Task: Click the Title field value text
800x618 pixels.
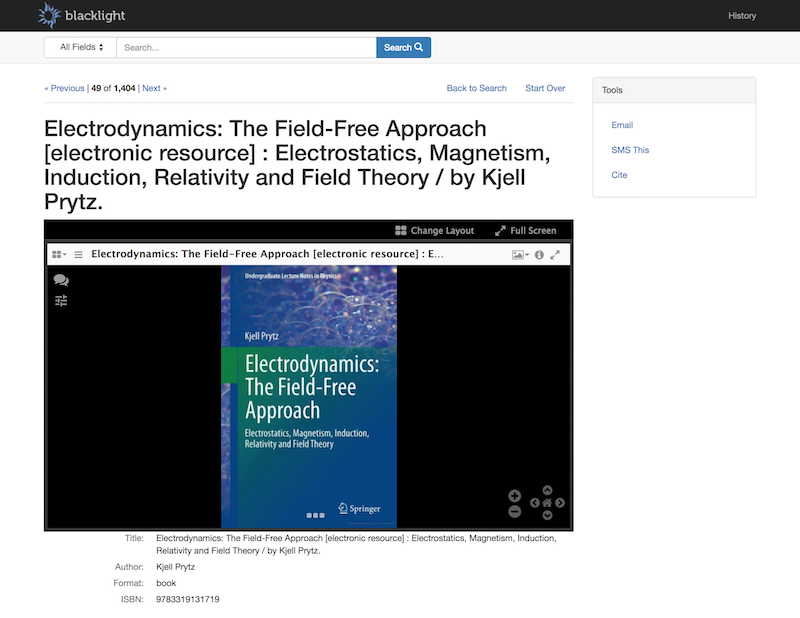Action: coord(356,545)
